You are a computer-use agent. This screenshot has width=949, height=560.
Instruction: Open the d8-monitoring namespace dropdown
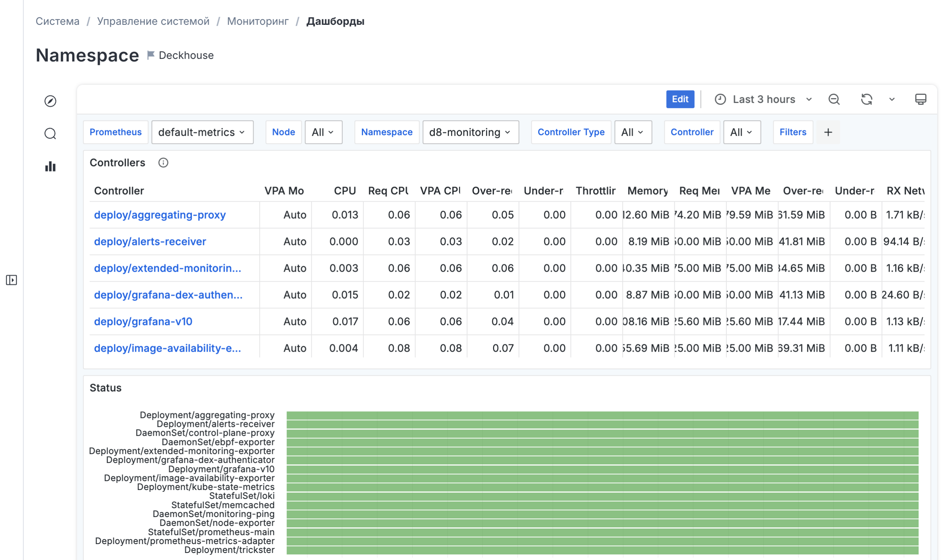click(470, 132)
